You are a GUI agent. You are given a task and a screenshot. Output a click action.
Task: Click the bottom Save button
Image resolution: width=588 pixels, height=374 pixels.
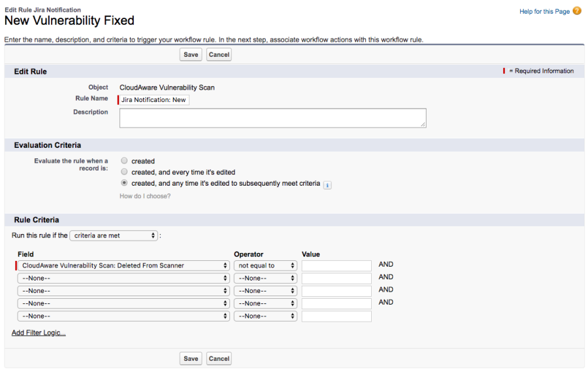[x=191, y=358]
